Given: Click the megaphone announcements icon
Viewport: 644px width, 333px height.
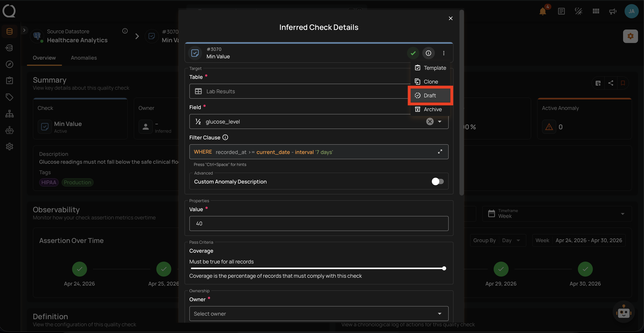Looking at the screenshot, I should [613, 11].
